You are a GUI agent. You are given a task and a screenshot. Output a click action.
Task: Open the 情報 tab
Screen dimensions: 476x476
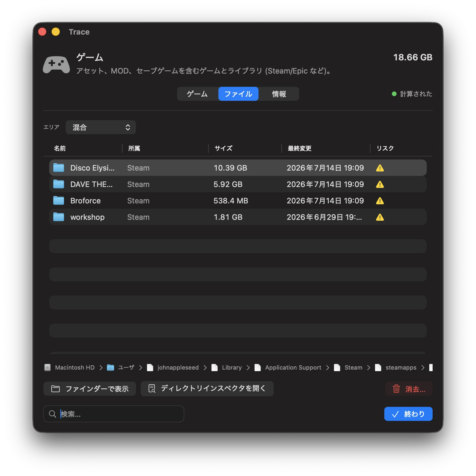(279, 94)
